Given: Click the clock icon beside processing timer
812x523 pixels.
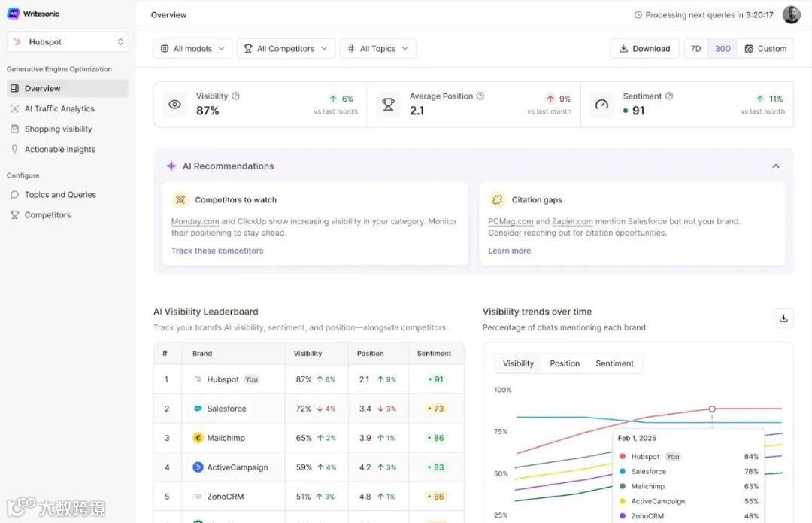Looking at the screenshot, I should (x=638, y=15).
